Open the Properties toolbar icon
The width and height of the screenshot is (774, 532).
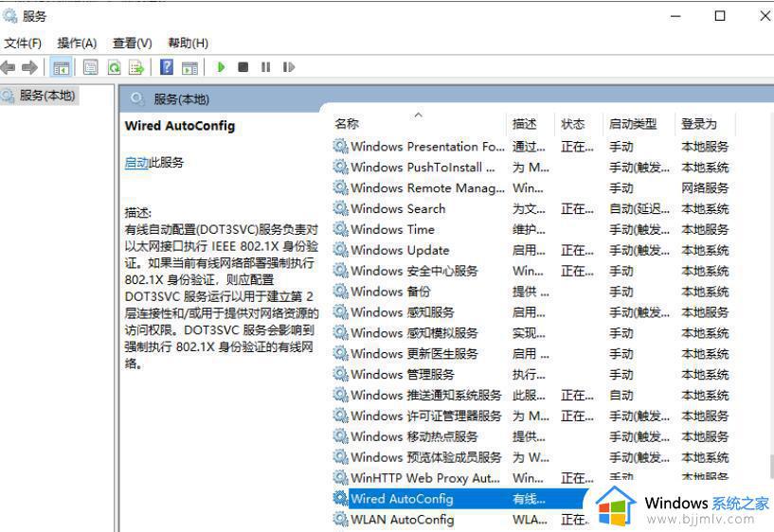click(x=90, y=67)
